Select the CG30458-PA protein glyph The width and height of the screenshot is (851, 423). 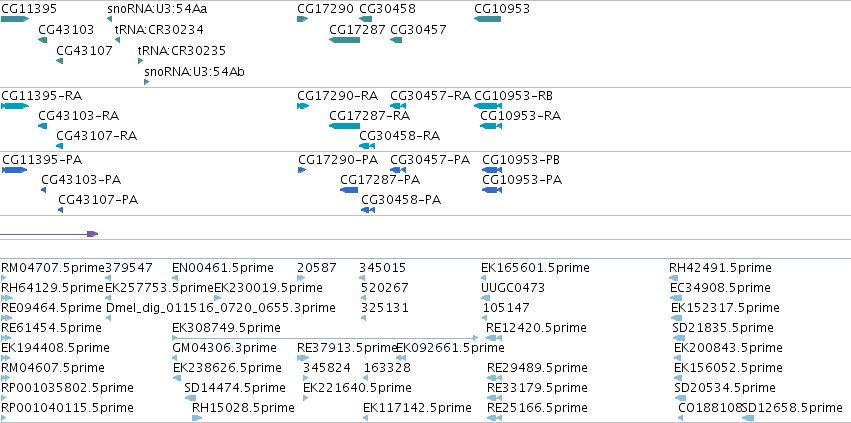pos(368,210)
